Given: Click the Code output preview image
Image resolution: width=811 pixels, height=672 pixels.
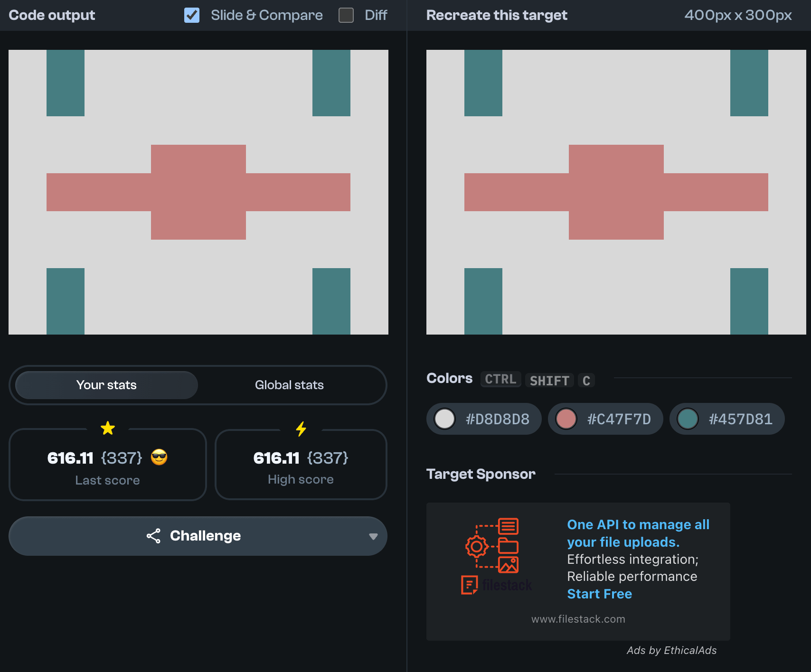Looking at the screenshot, I should 198,192.
